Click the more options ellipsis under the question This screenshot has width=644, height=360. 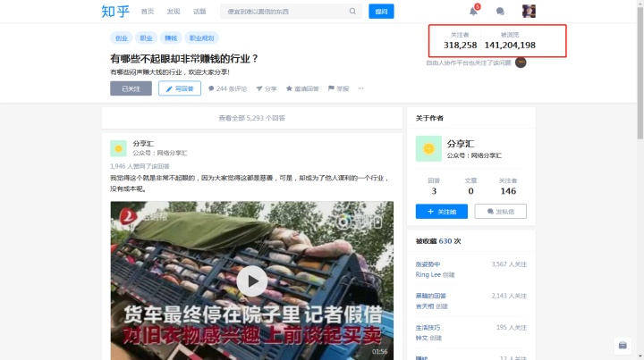click(360, 88)
